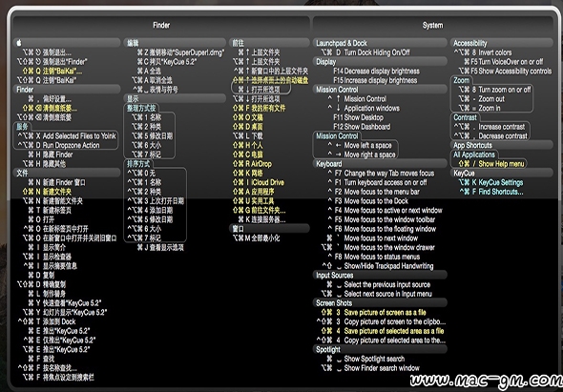
Task: Click "Select the previous input source" row
Action: 379,284
